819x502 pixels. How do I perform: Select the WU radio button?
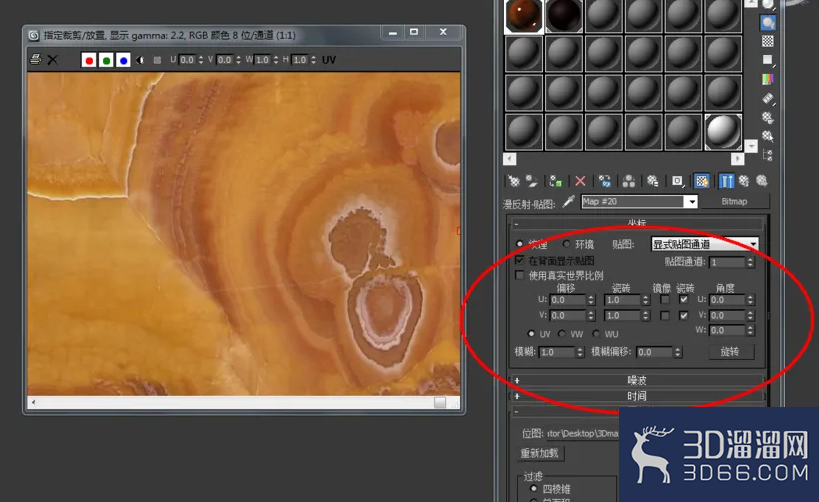tap(596, 333)
